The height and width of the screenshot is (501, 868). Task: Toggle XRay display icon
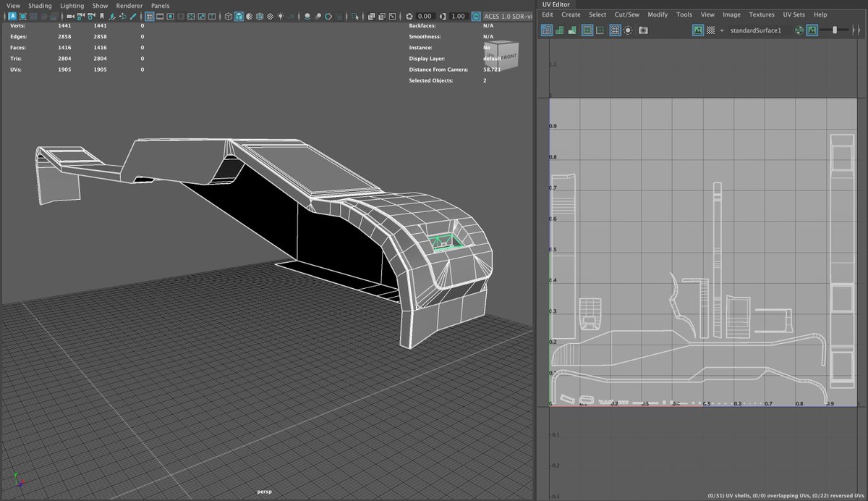tap(371, 16)
